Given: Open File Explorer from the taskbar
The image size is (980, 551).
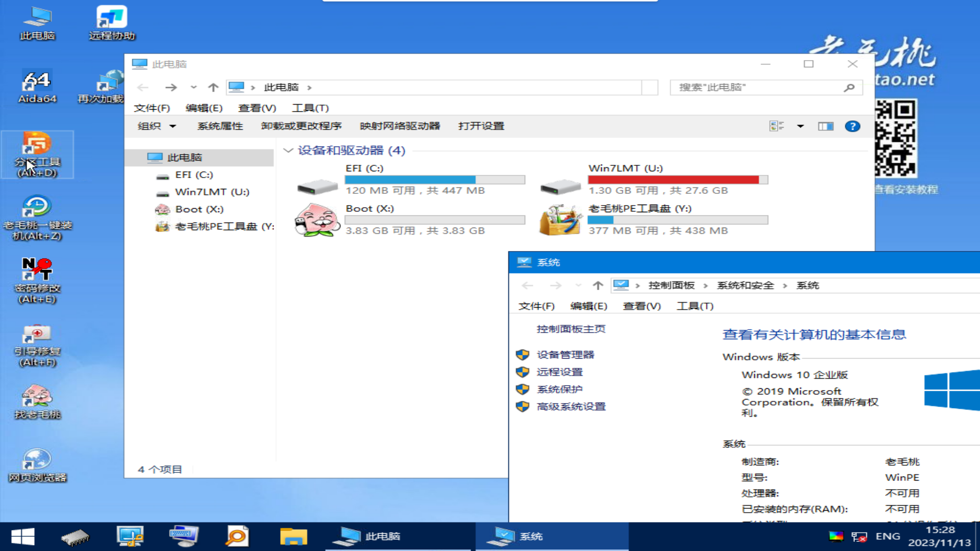Looking at the screenshot, I should tap(293, 537).
